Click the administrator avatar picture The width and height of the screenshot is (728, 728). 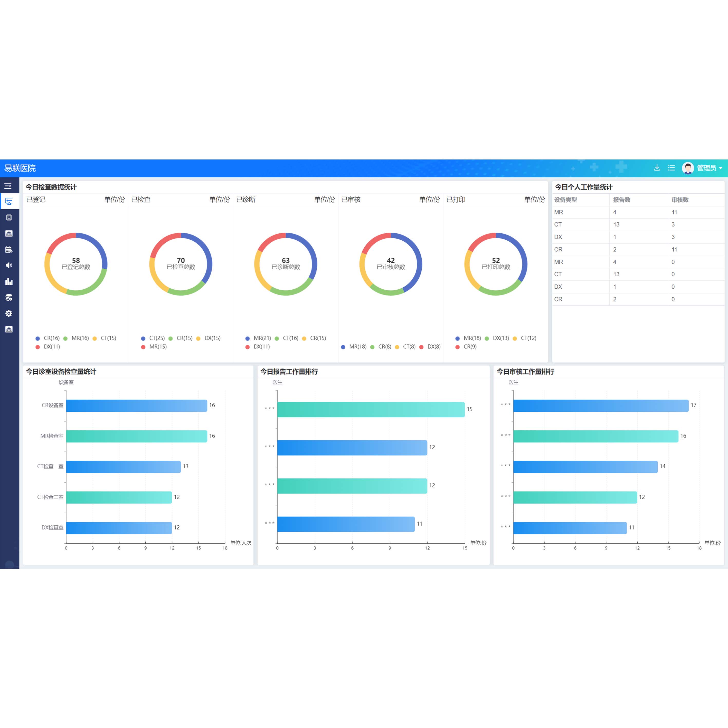pos(688,168)
